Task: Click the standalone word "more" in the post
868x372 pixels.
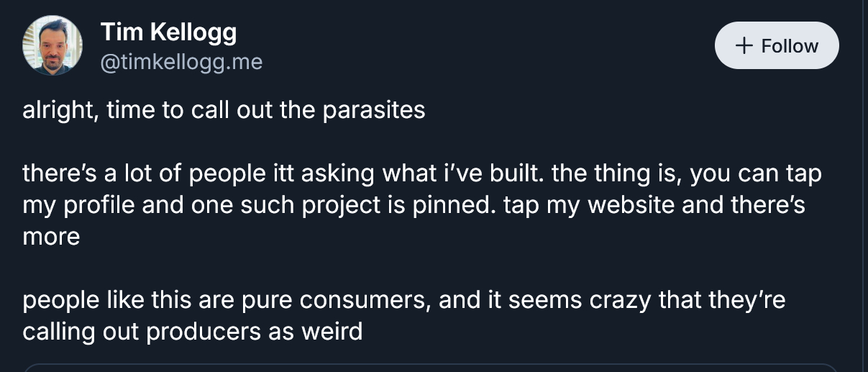Action: coord(51,237)
